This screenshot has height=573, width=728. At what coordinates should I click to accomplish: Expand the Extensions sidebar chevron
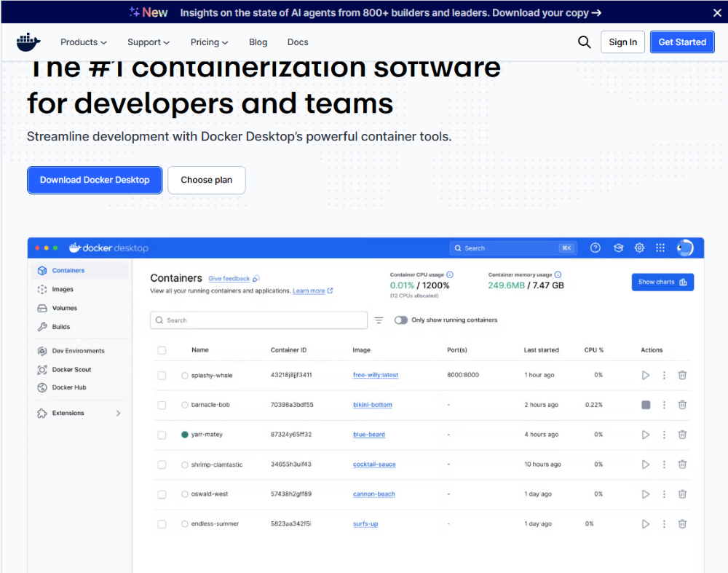(118, 413)
